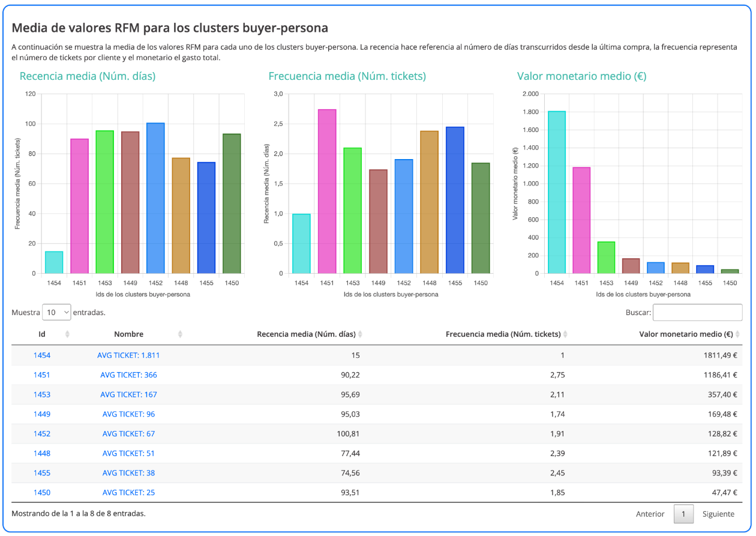
Task: Open the AVG TICKET: 1.811 link
Action: point(128,355)
